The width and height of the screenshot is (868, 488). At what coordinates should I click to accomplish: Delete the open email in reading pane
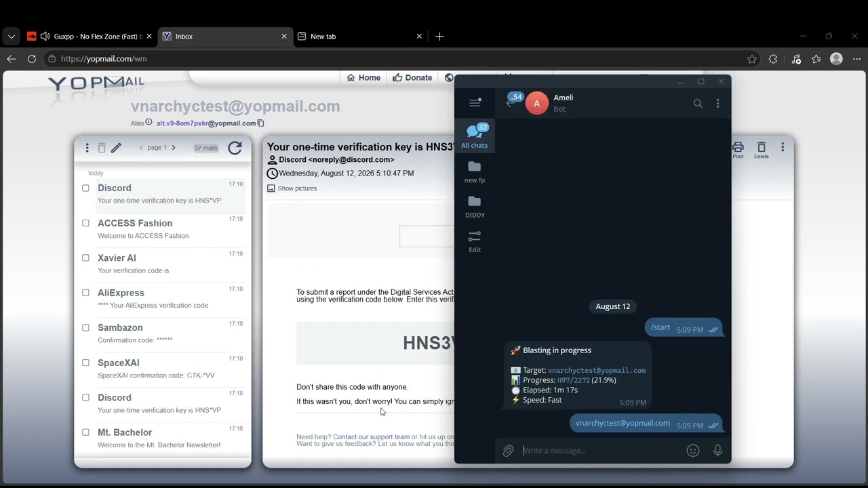(762, 150)
